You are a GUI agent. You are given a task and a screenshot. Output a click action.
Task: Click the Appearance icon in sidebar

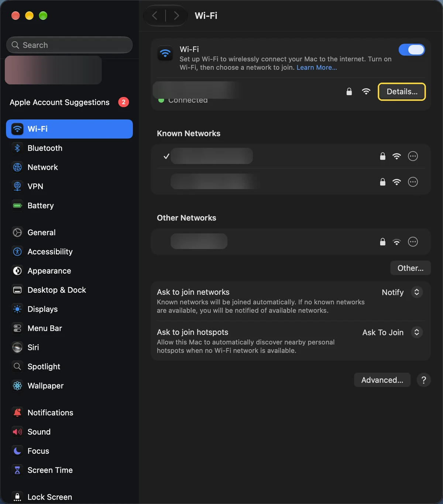[17, 271]
